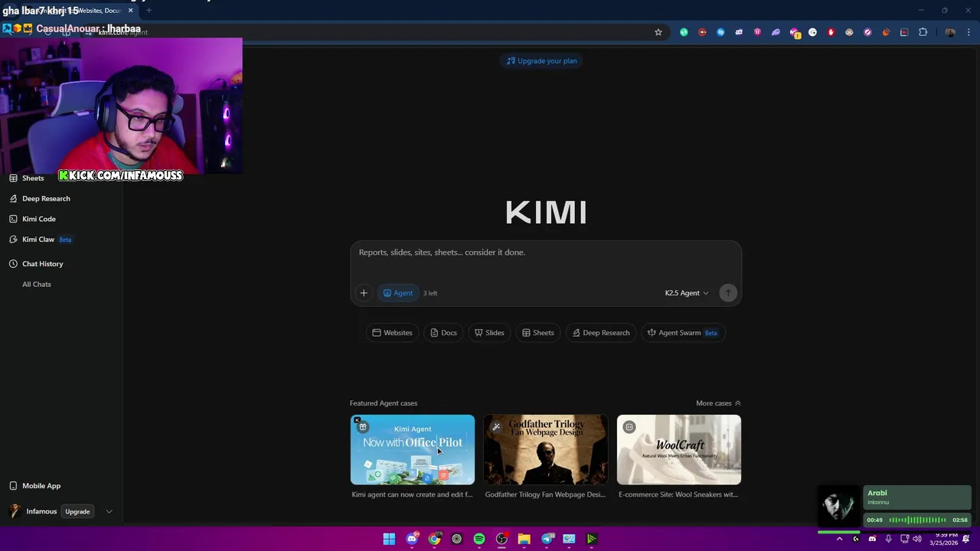980x551 pixels.
Task: Open Chrome three-dot menu
Action: [x=969, y=32]
